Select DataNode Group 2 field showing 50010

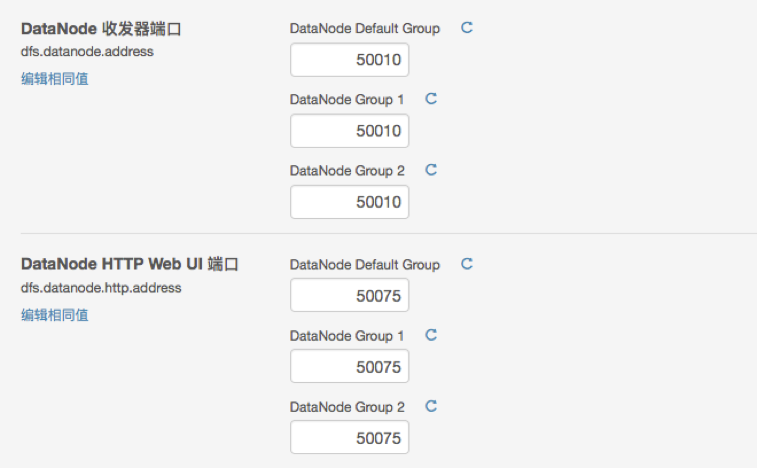350,202
